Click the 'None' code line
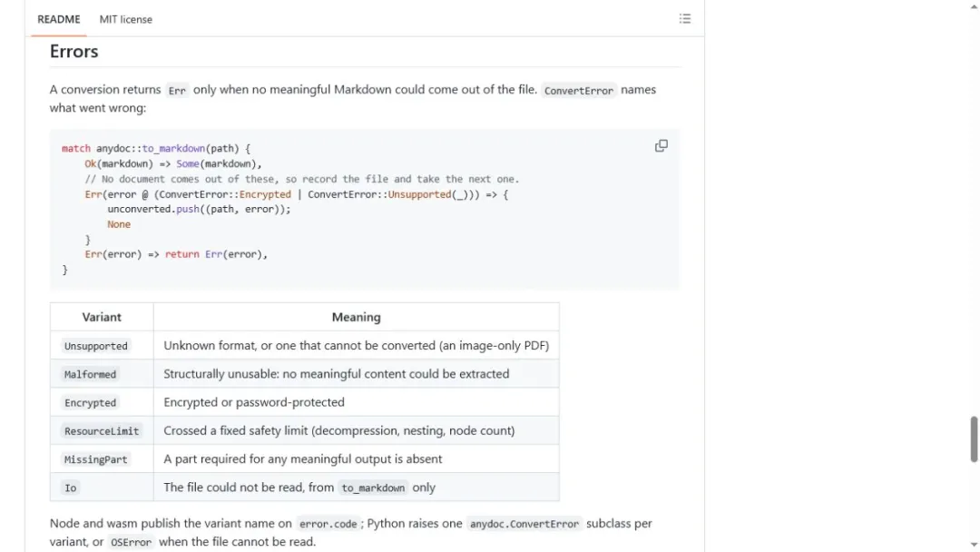 tap(119, 224)
